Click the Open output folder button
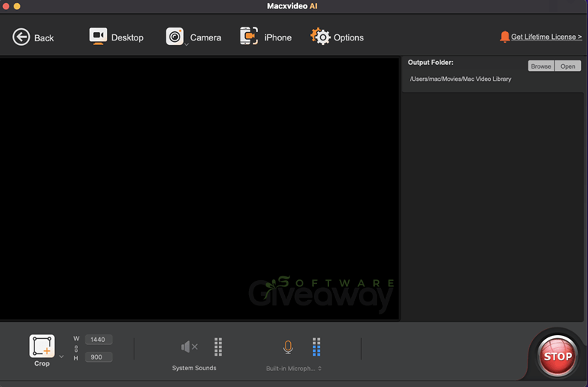 pos(567,66)
